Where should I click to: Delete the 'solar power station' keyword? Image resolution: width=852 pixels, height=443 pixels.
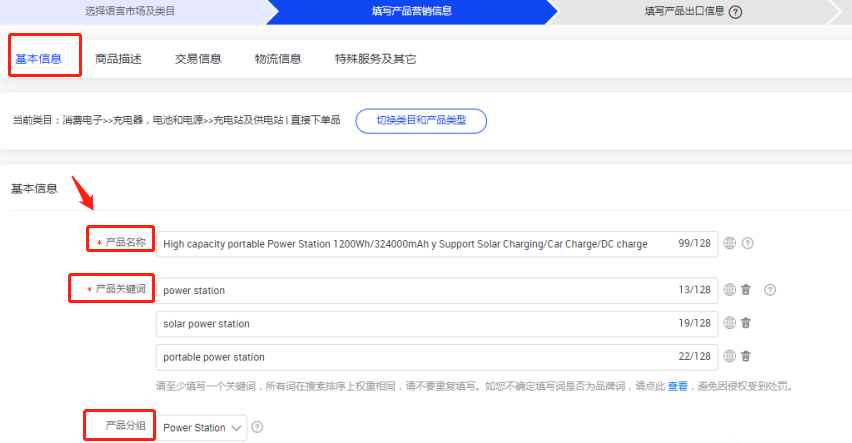click(746, 323)
